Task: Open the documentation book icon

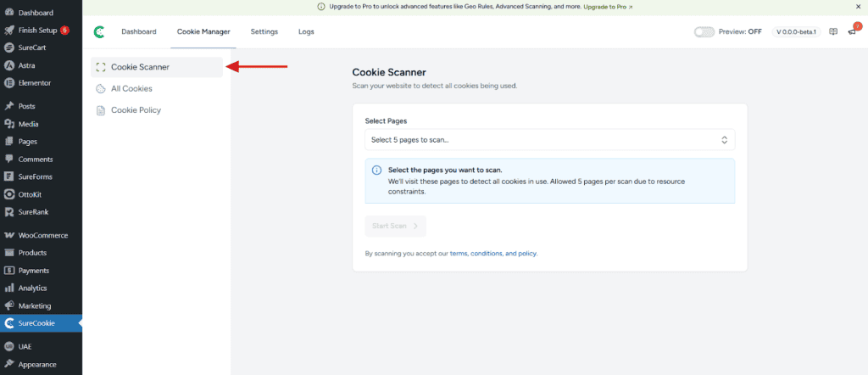Action: pyautogui.click(x=833, y=32)
